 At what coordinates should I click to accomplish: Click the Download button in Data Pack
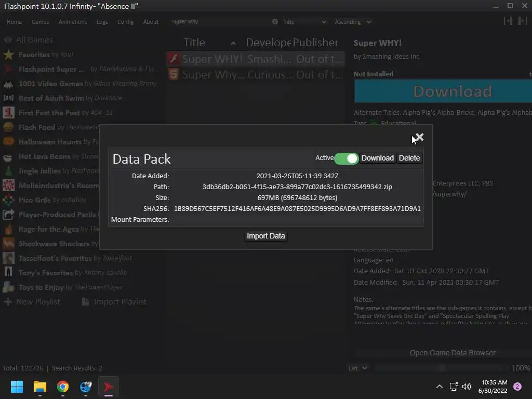point(377,158)
